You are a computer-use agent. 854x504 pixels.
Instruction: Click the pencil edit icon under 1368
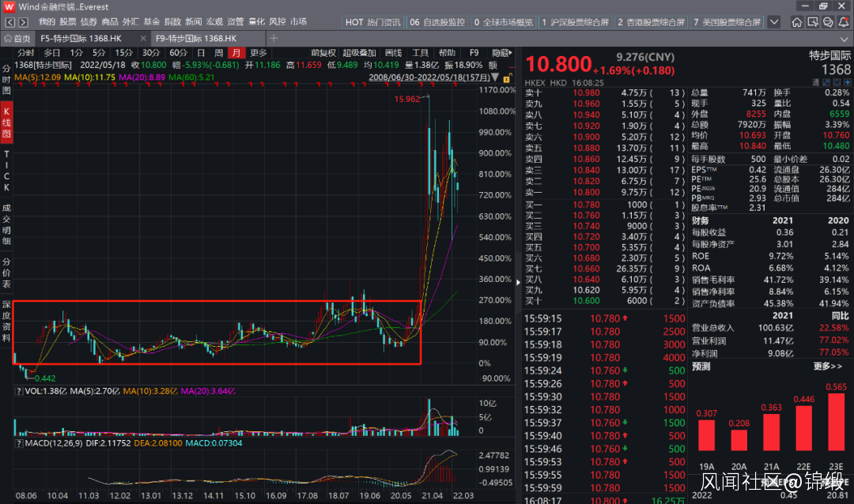(x=826, y=82)
